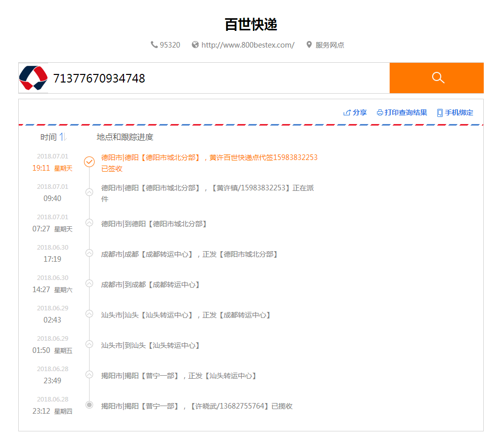504x440 pixels.
Task: Click the timeline marker at 02:43 entry
Action: pyautogui.click(x=90, y=314)
